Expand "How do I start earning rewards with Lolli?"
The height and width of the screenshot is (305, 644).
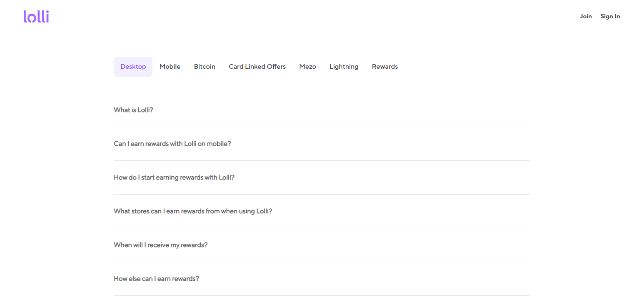coord(322,177)
